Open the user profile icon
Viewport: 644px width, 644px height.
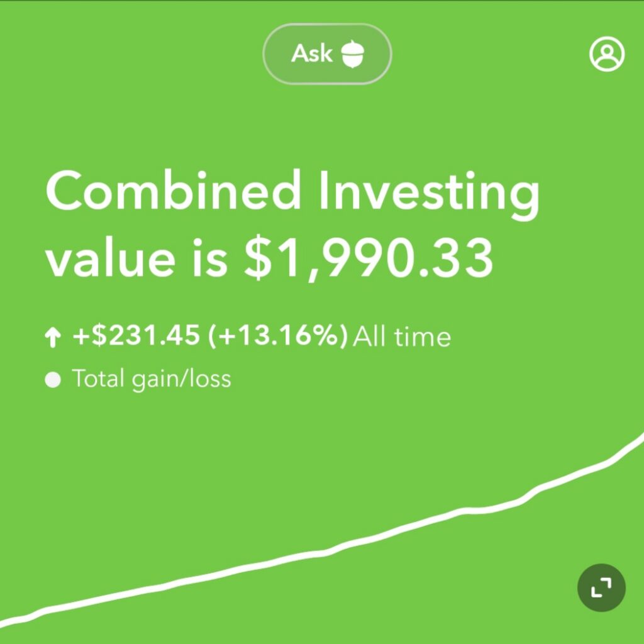coord(607,54)
